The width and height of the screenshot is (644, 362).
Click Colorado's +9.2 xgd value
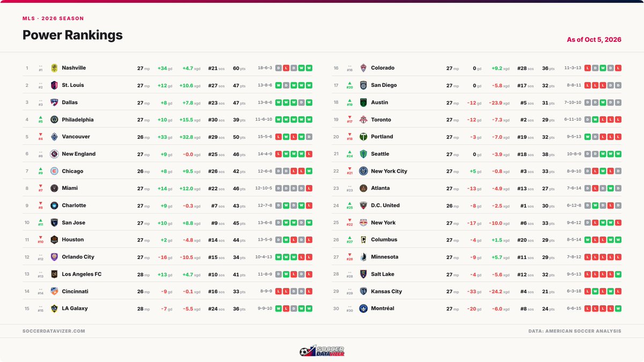(501, 68)
